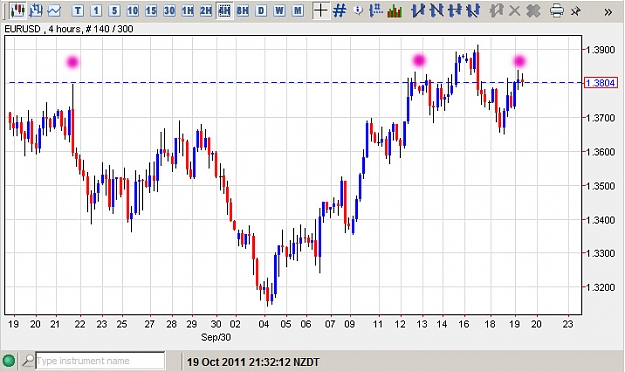Image resolution: width=625 pixels, height=372 pixels.
Task: Select the horizontal line drawing tool
Action: pos(455,11)
